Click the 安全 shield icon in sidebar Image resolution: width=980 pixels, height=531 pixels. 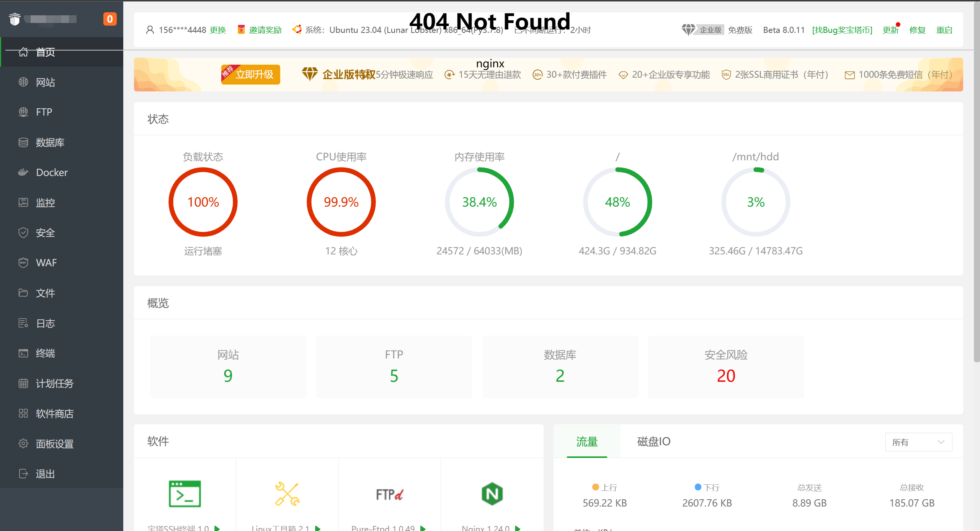click(x=23, y=233)
